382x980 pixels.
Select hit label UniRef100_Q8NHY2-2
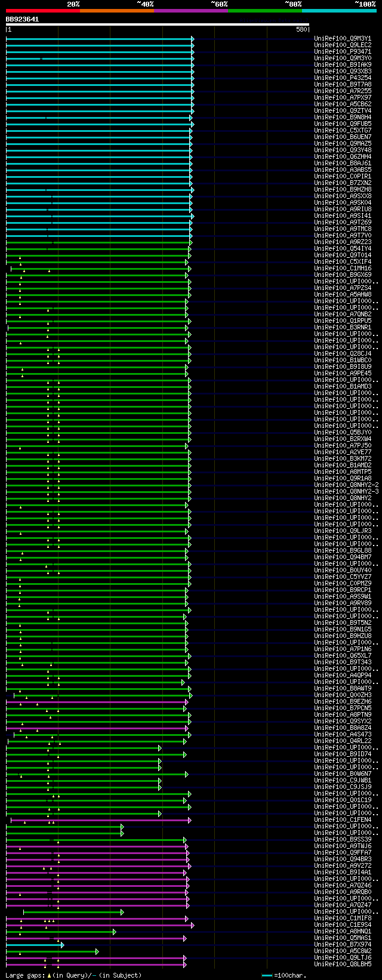click(x=346, y=485)
